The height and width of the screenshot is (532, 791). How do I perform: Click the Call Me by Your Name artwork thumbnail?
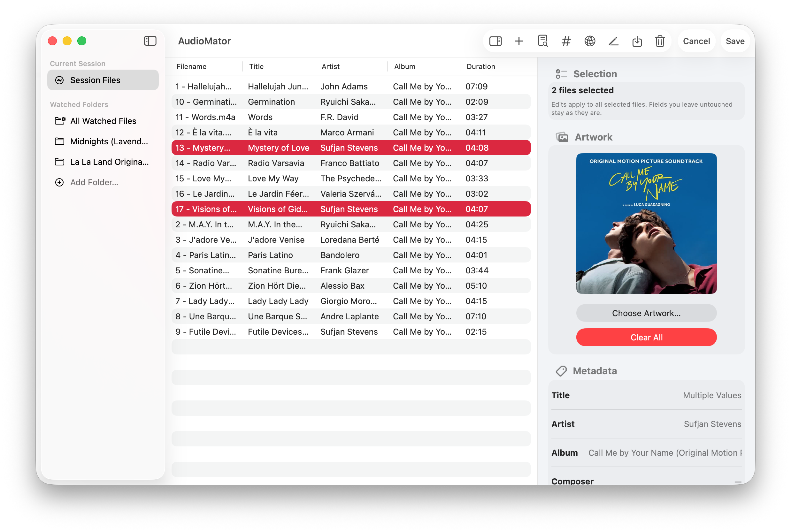pos(646,224)
